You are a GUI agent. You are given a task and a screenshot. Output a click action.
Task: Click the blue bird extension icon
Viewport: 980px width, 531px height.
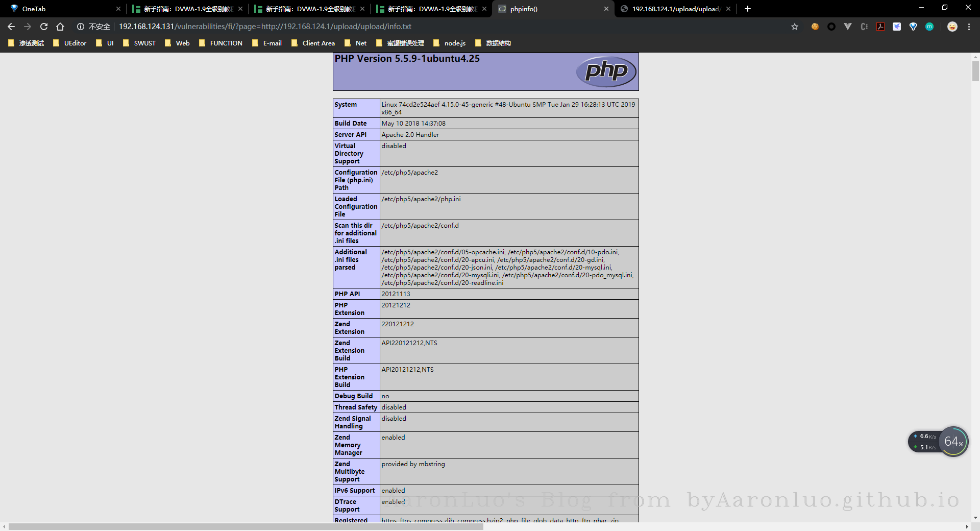tap(897, 27)
